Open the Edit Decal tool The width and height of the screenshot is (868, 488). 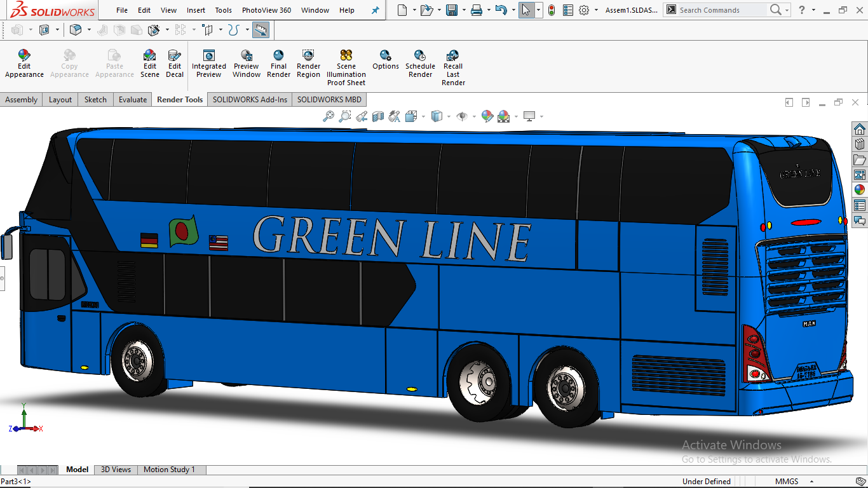175,64
